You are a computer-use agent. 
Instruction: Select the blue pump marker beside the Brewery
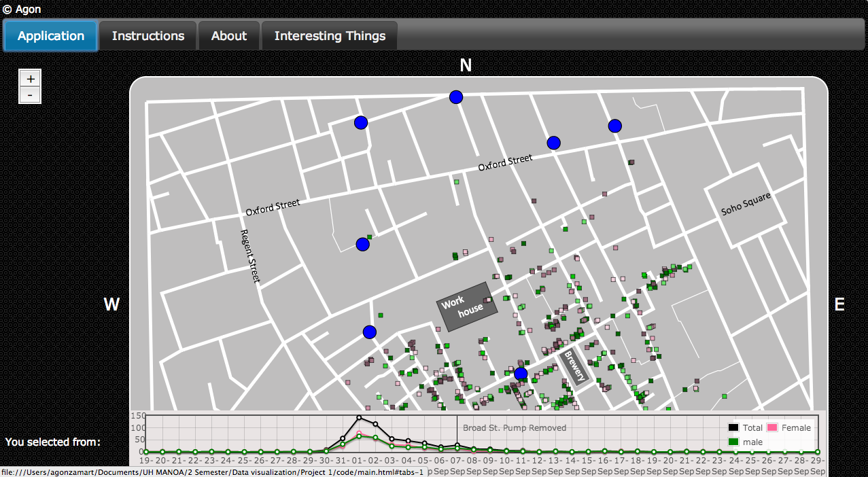coord(521,374)
